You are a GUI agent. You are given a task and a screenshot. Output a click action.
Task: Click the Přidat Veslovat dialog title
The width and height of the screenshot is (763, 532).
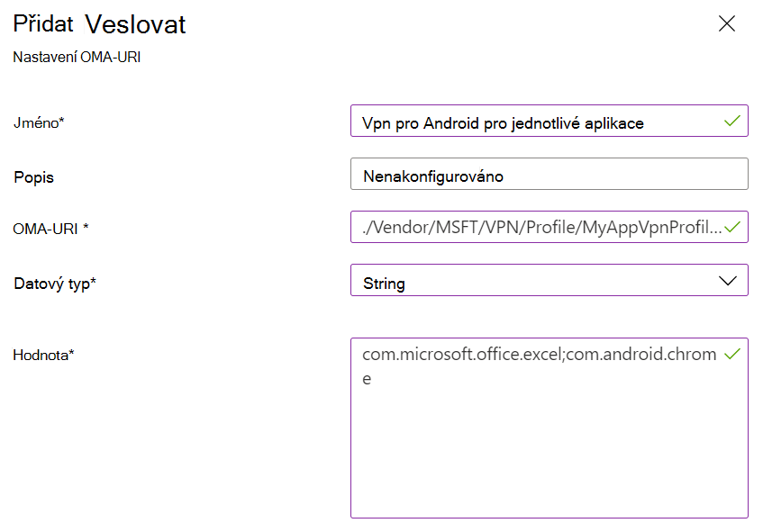98,24
